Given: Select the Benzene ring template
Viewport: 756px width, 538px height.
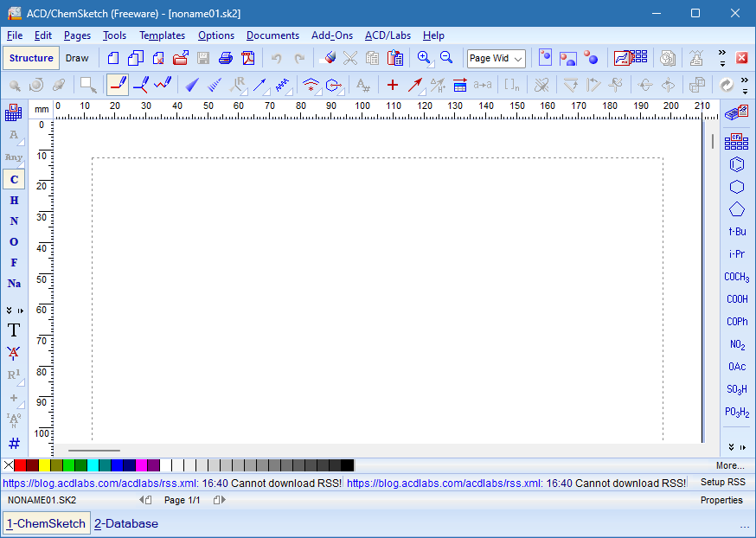Looking at the screenshot, I should [737, 164].
